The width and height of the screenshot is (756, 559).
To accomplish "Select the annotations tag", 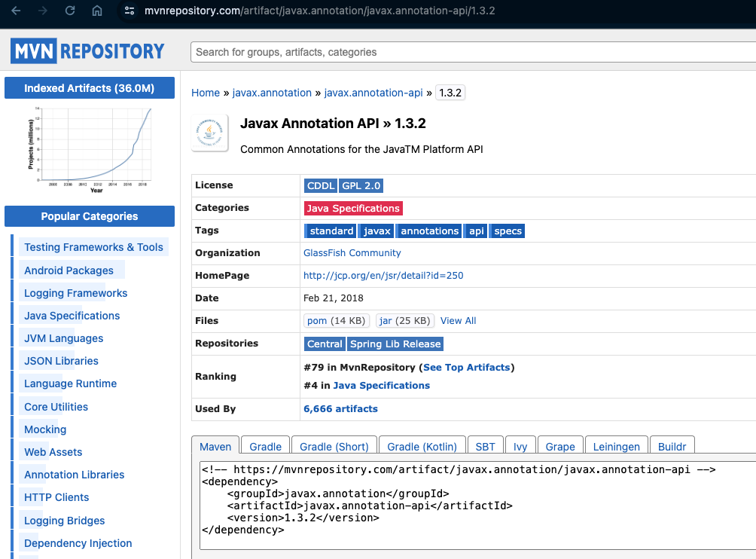I will 429,231.
